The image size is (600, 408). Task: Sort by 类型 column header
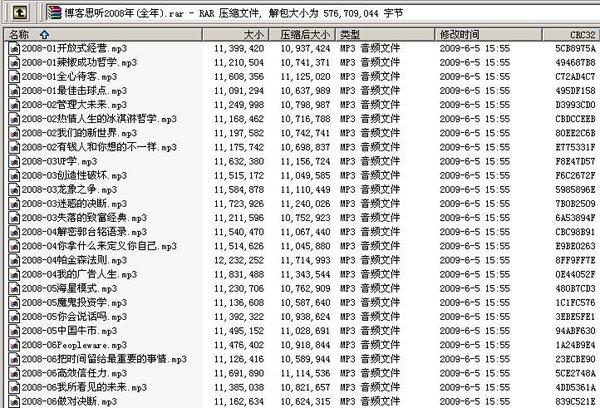click(x=385, y=34)
